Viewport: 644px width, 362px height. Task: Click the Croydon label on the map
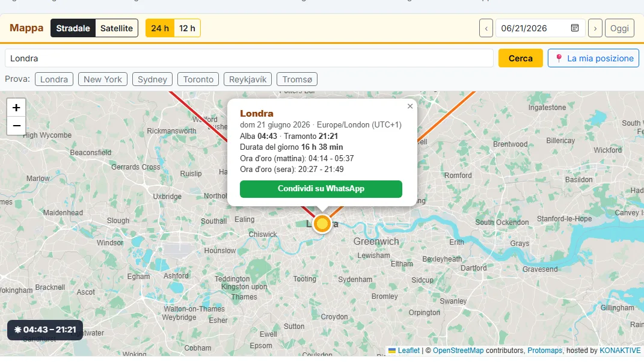[334, 317]
